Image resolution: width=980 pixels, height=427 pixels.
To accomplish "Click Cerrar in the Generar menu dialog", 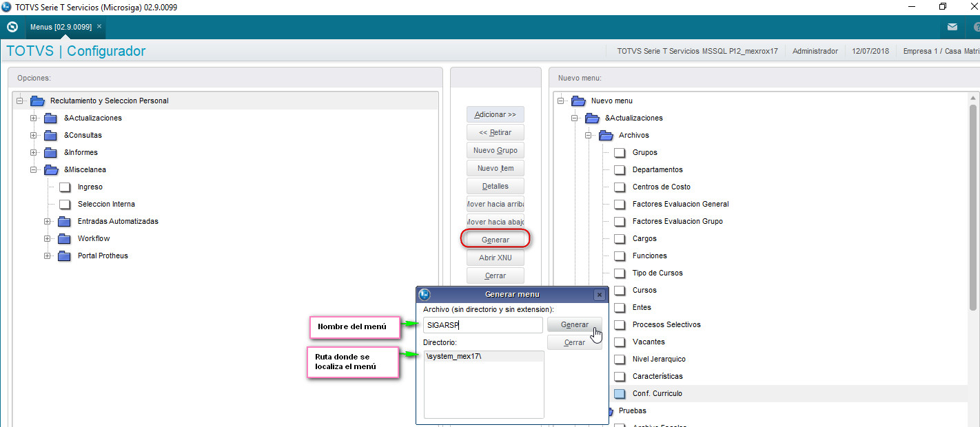I will (575, 342).
